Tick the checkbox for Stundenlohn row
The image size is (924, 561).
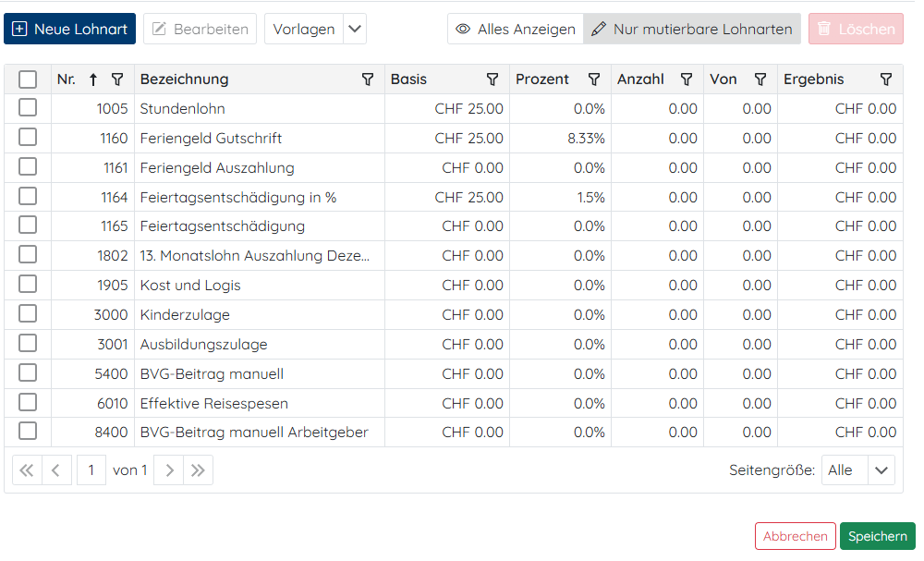[x=28, y=108]
